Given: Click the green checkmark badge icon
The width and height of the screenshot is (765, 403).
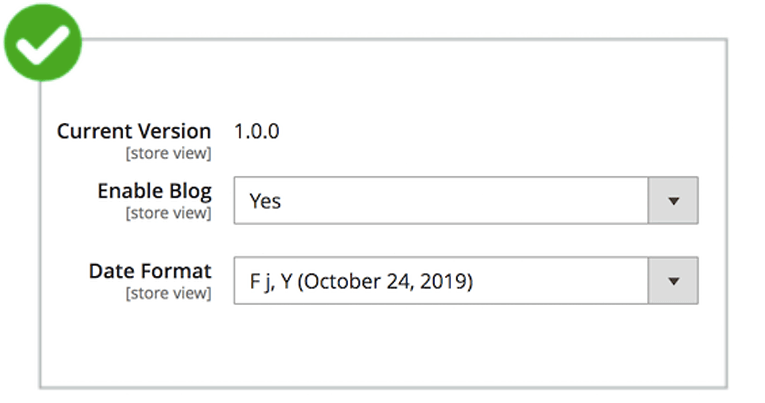Looking at the screenshot, I should (x=42, y=40).
